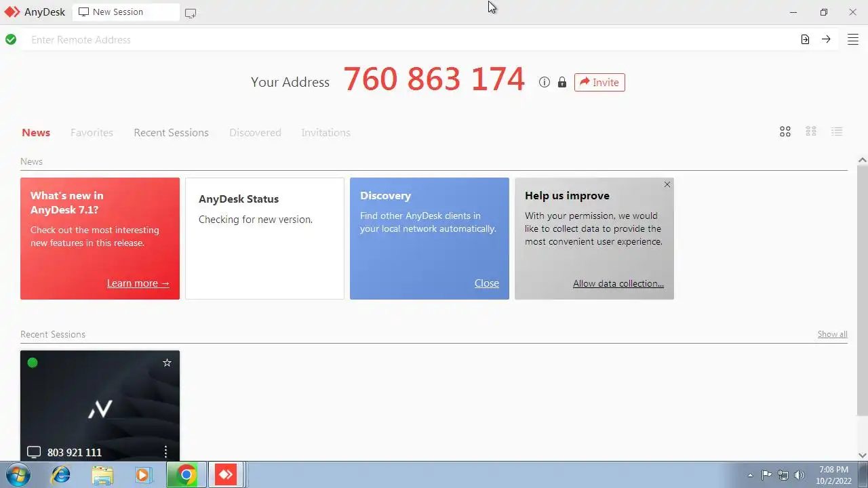Click the address info icon
The height and width of the screenshot is (488, 868).
(x=544, y=82)
